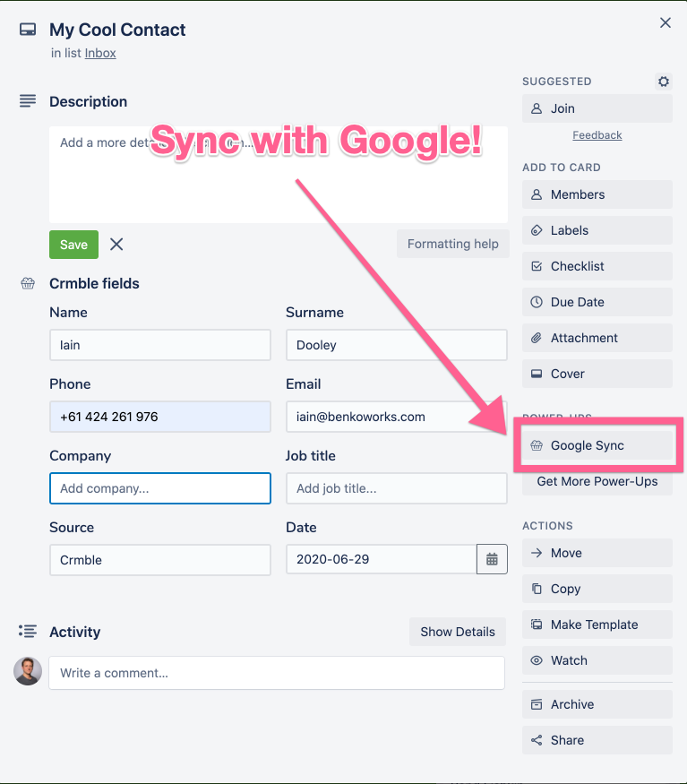Open Formatting help
Screen dimensions: 687x784
[x=453, y=244]
